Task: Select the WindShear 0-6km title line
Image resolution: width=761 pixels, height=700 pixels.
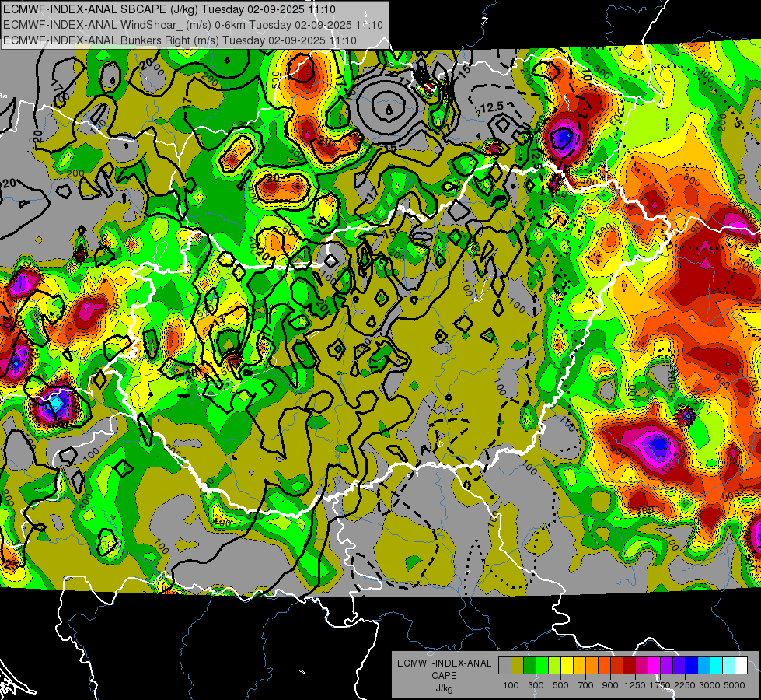Action: 193,25
